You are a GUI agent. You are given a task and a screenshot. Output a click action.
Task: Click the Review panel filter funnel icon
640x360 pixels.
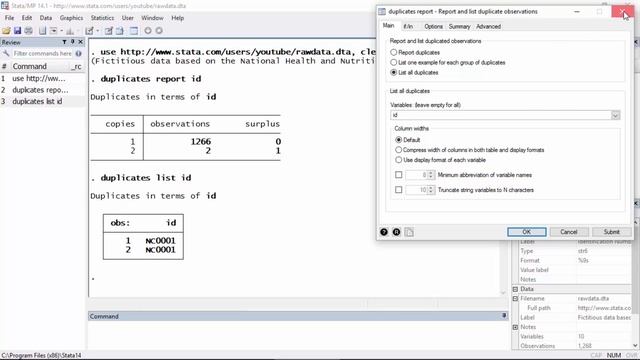pyautogui.click(x=64, y=42)
